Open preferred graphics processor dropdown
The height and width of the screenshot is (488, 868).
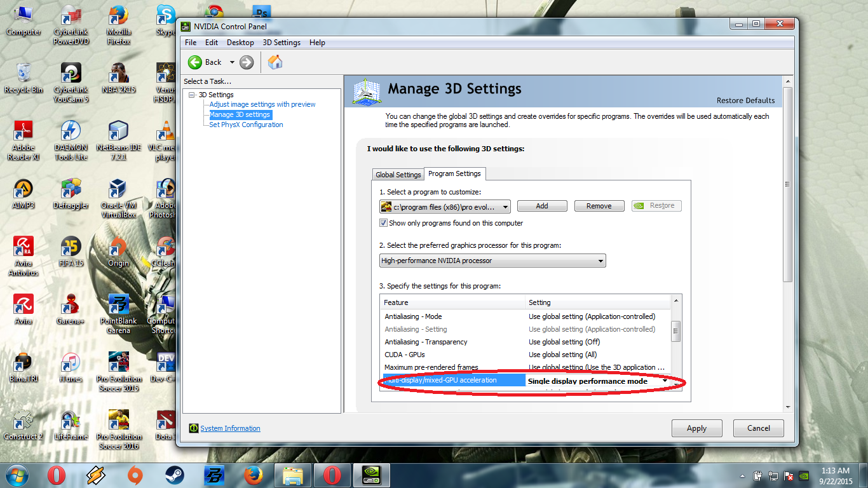[x=492, y=261]
